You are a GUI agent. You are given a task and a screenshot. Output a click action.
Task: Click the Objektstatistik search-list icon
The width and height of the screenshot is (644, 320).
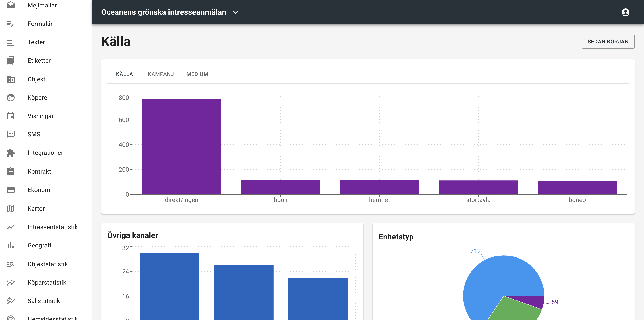click(11, 264)
